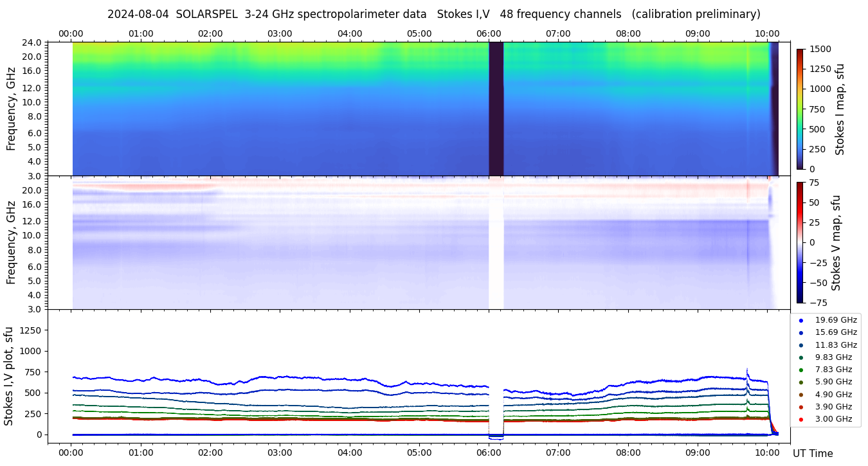Screen dimensions: 868x466
Task: Click the burst spike peak in bottom plot
Action: [747, 369]
